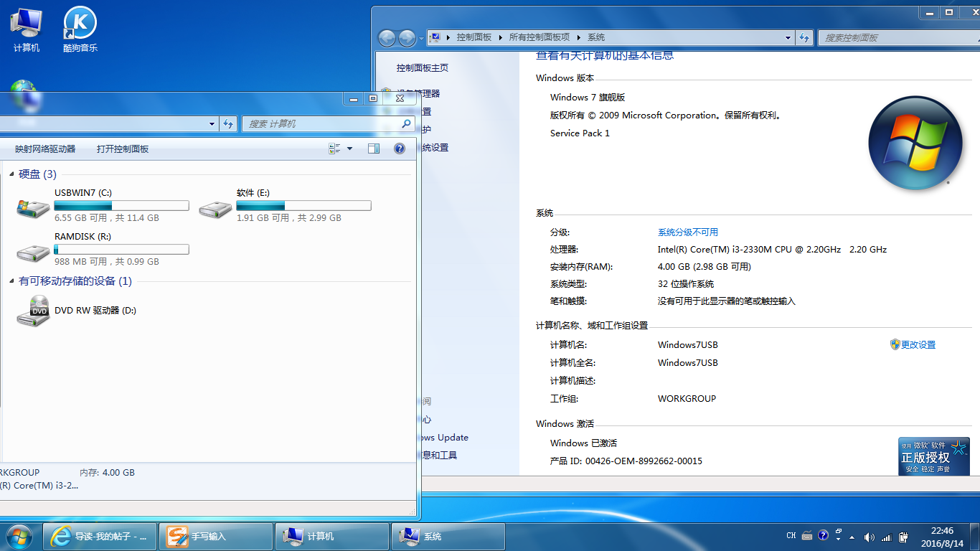This screenshot has height=551, width=980.
Task: Select the DVD RW 驱动器 (D:) icon
Action: coord(33,311)
